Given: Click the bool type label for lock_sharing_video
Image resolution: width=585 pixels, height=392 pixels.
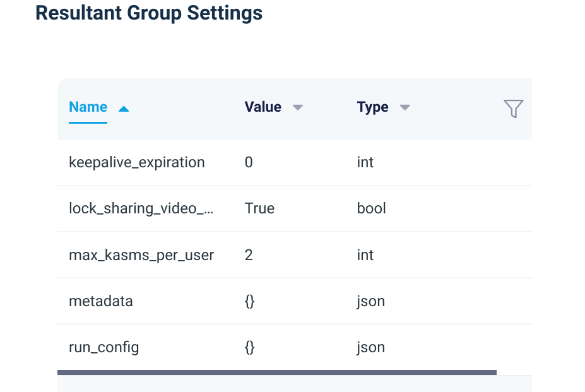Looking at the screenshot, I should pos(371,208).
